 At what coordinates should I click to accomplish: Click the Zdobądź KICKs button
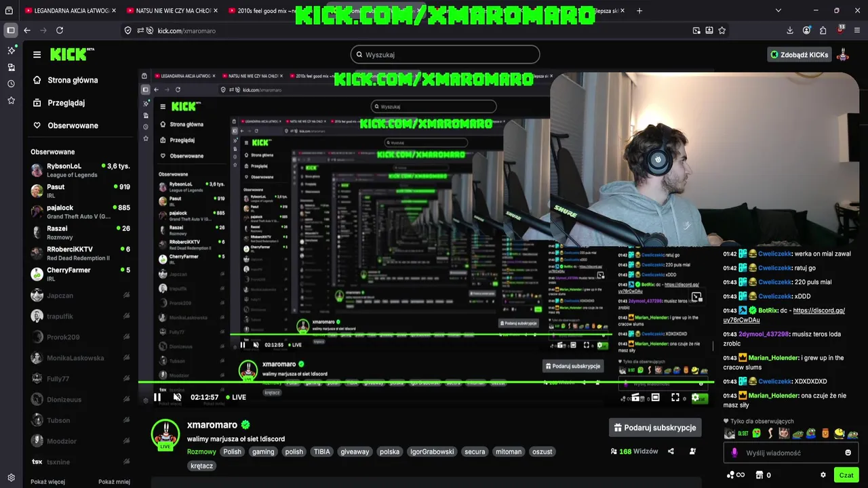click(x=800, y=54)
